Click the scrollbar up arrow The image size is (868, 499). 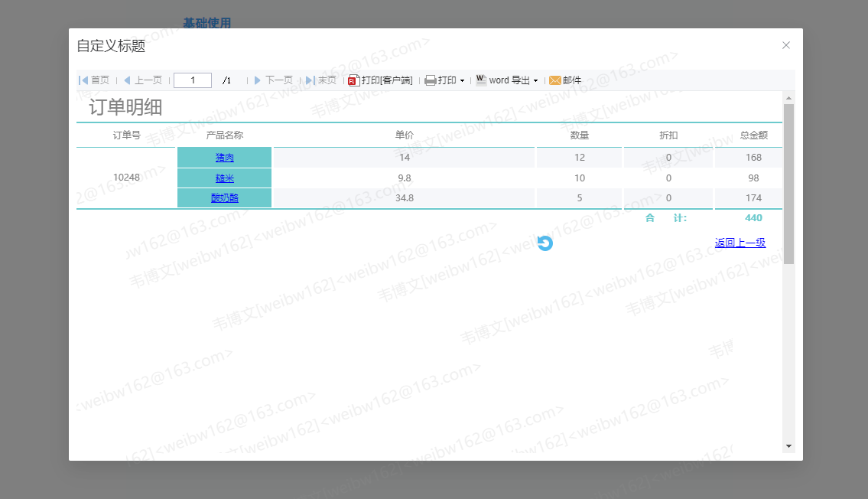(788, 98)
